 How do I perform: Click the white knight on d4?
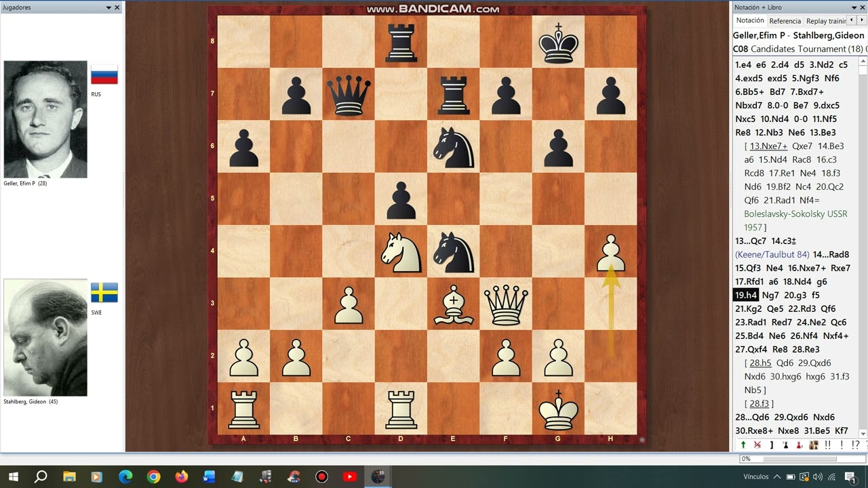pyautogui.click(x=401, y=251)
